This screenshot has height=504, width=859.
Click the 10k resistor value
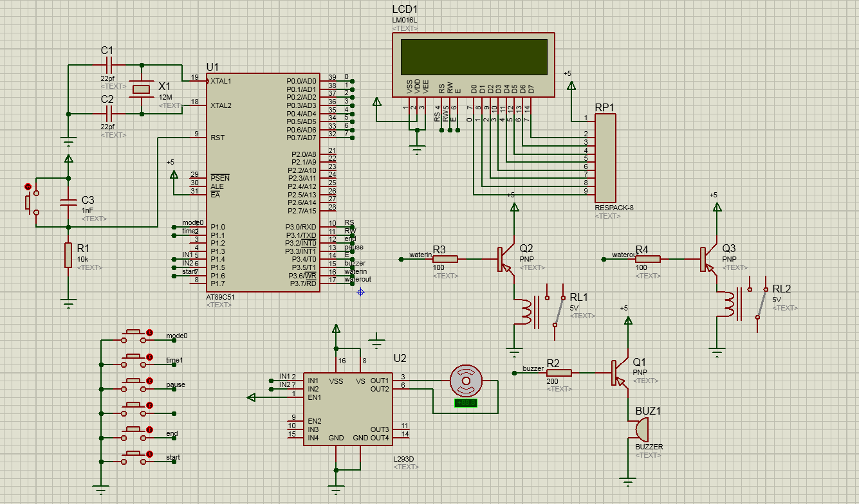tap(82, 259)
